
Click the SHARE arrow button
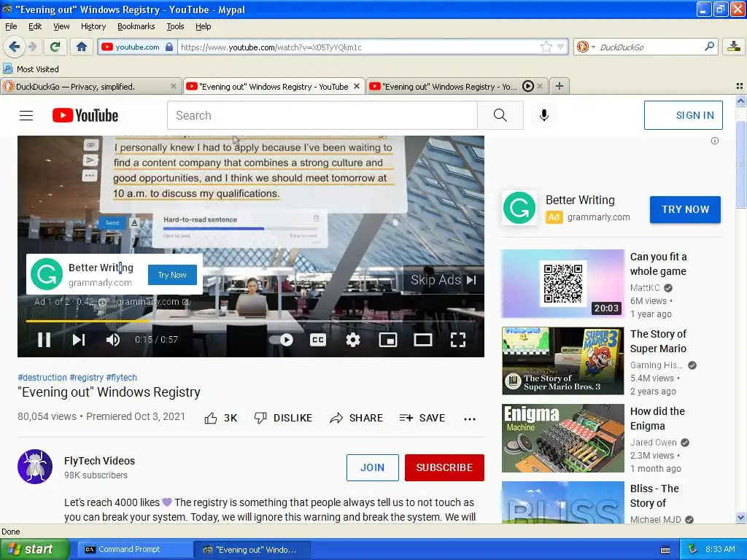(x=356, y=418)
